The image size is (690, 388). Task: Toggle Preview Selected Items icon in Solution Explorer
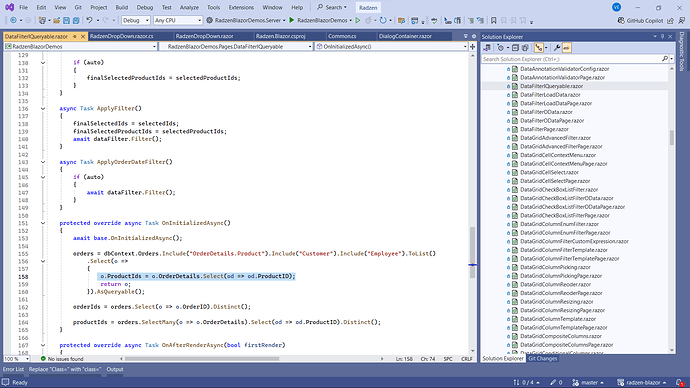pos(566,48)
